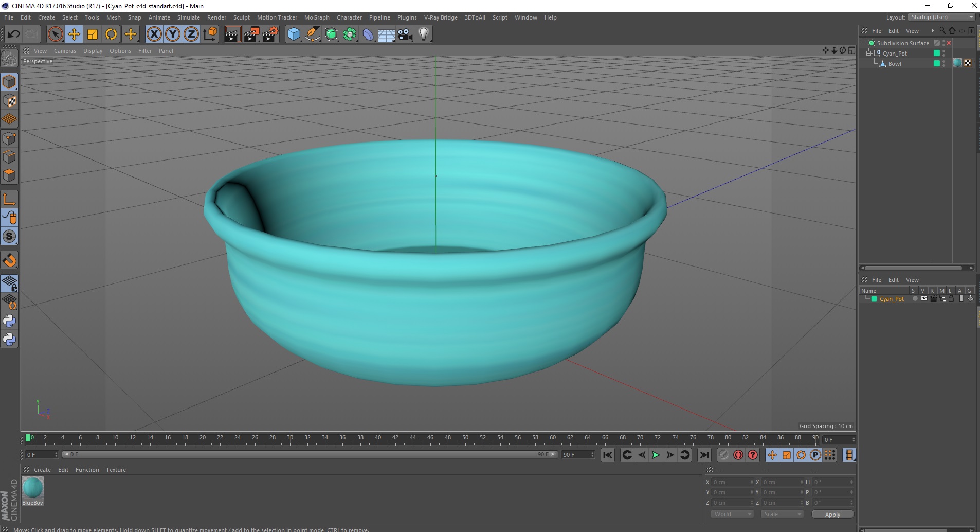Switch to Polygons mode
This screenshot has width=980, height=532.
[x=9, y=175]
